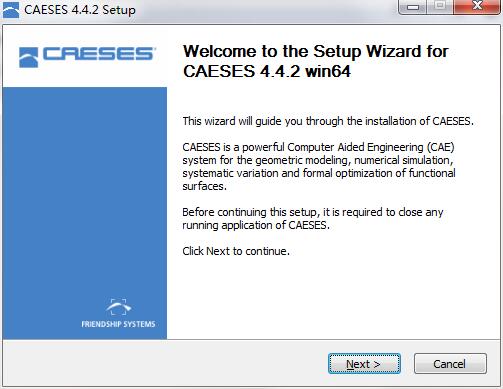Image resolution: width=503 pixels, height=389 pixels.
Task: Click the Next button to continue
Action: 364,364
